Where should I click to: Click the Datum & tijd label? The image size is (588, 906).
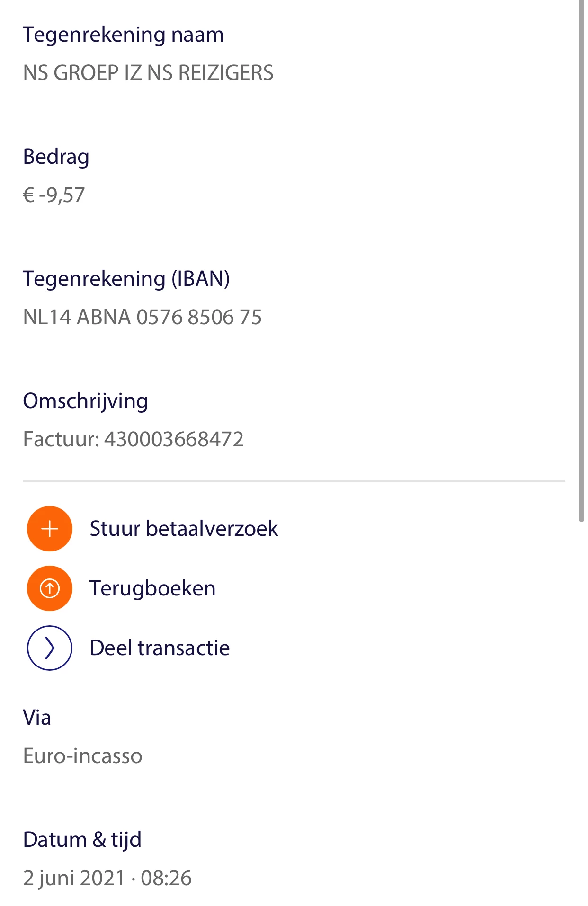(82, 840)
